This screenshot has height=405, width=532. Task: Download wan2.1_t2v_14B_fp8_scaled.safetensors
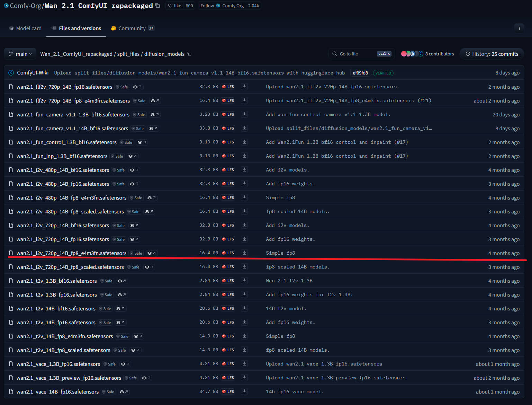click(244, 350)
